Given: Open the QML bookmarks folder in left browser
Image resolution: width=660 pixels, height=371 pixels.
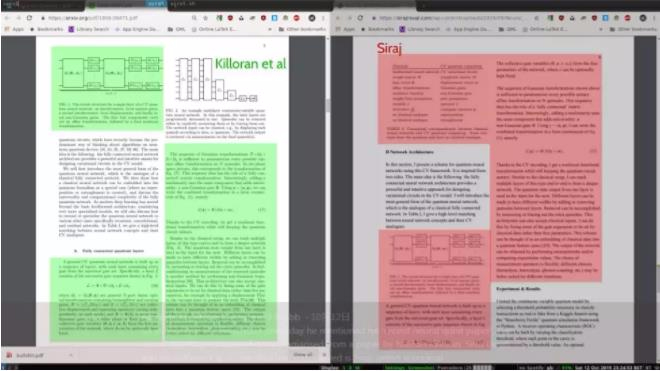Looking at the screenshot, I should [x=176, y=29].
